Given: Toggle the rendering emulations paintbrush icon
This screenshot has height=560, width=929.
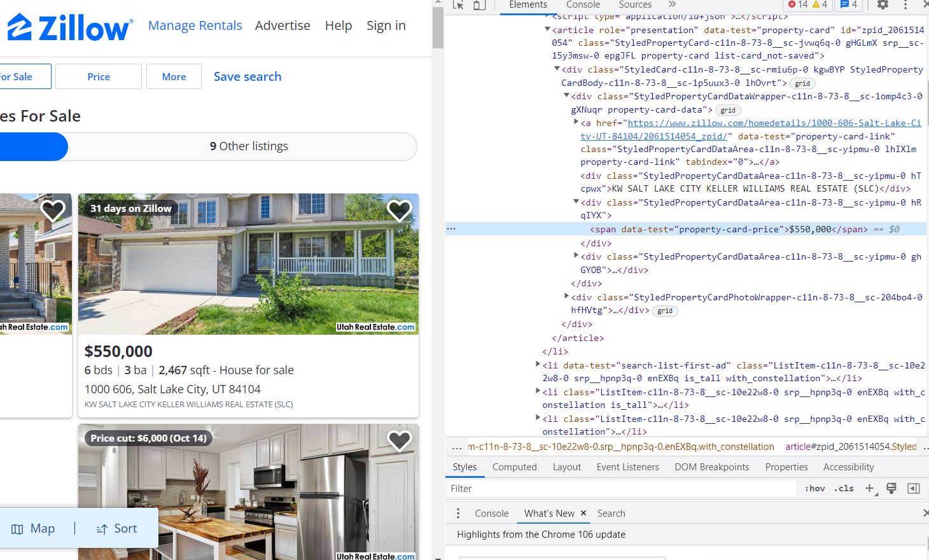Looking at the screenshot, I should [891, 489].
